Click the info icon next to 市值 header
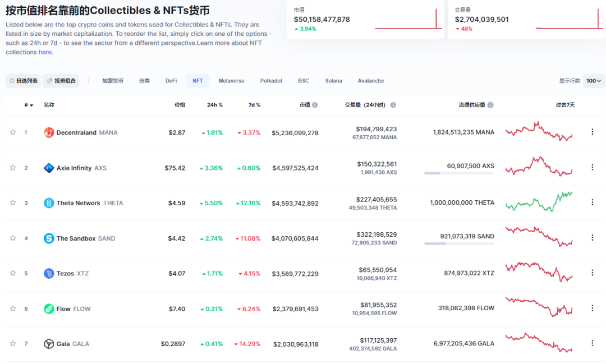Image resolution: width=606 pixels, height=364 pixels. tap(315, 105)
